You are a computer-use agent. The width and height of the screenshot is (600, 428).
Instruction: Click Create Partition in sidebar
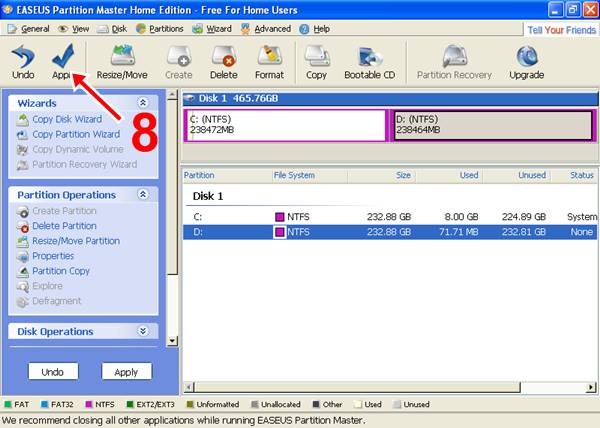pyautogui.click(x=57, y=211)
